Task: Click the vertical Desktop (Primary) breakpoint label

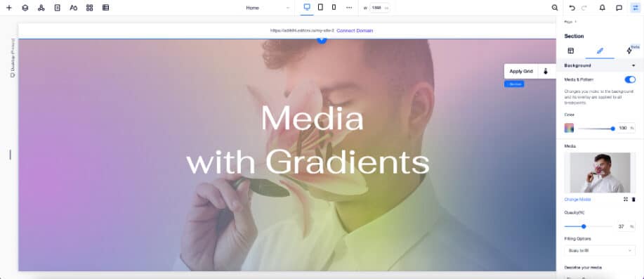Action: pyautogui.click(x=13, y=58)
